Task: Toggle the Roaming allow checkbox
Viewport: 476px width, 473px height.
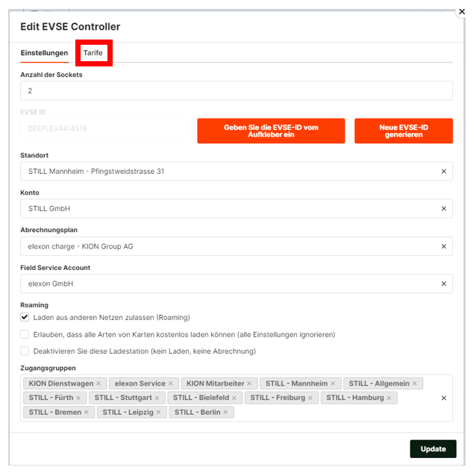Action: click(x=25, y=317)
